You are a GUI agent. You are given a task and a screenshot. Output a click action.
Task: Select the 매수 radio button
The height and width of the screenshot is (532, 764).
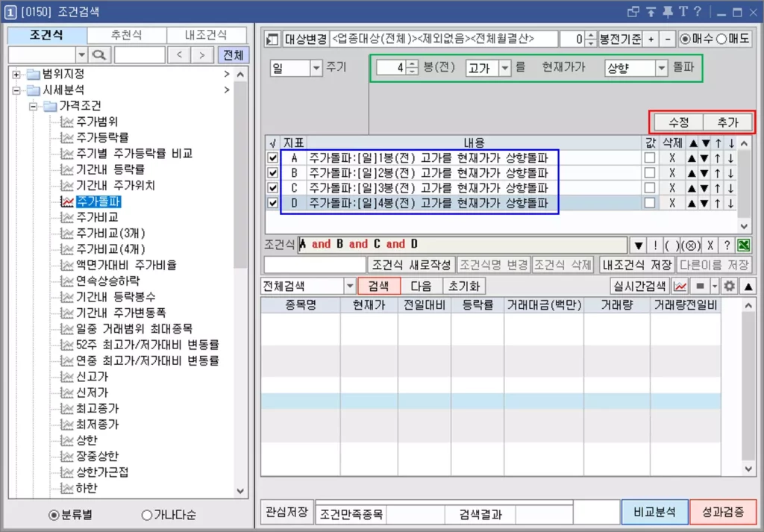[686, 39]
